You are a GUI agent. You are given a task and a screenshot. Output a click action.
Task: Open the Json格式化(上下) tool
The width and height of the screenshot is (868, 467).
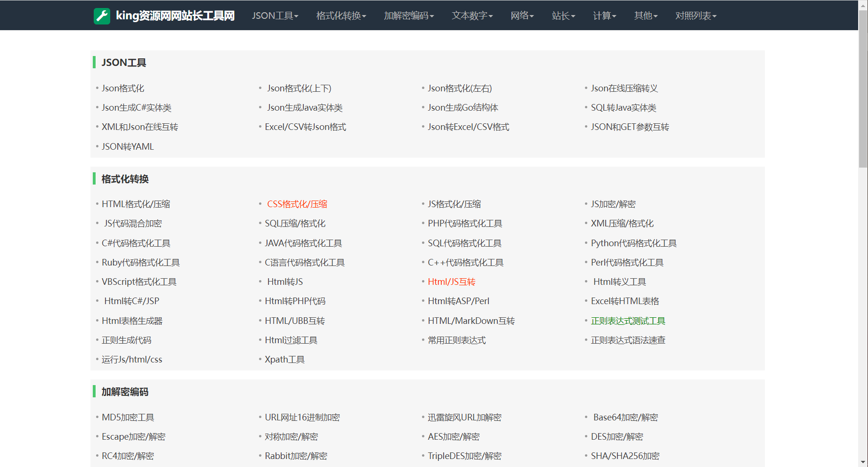299,88
